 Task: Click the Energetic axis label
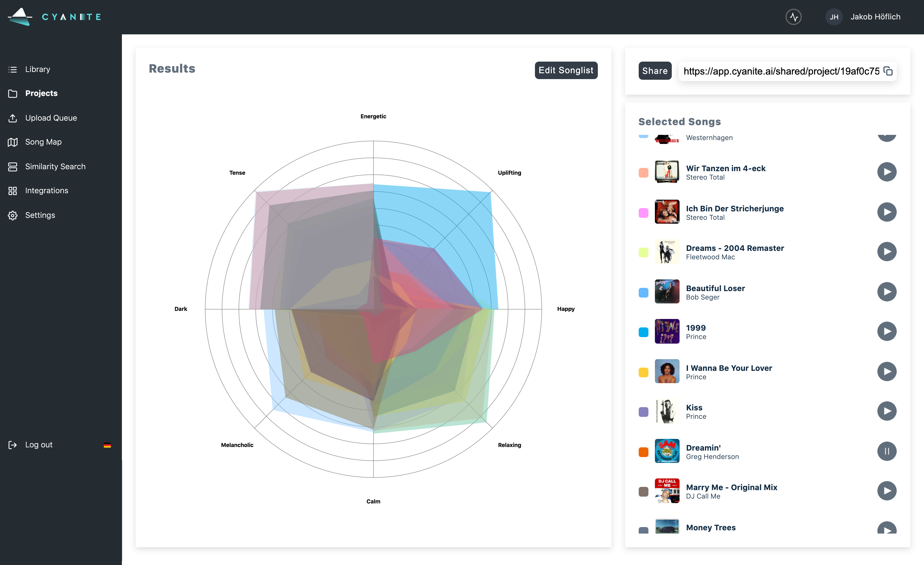point(373,117)
